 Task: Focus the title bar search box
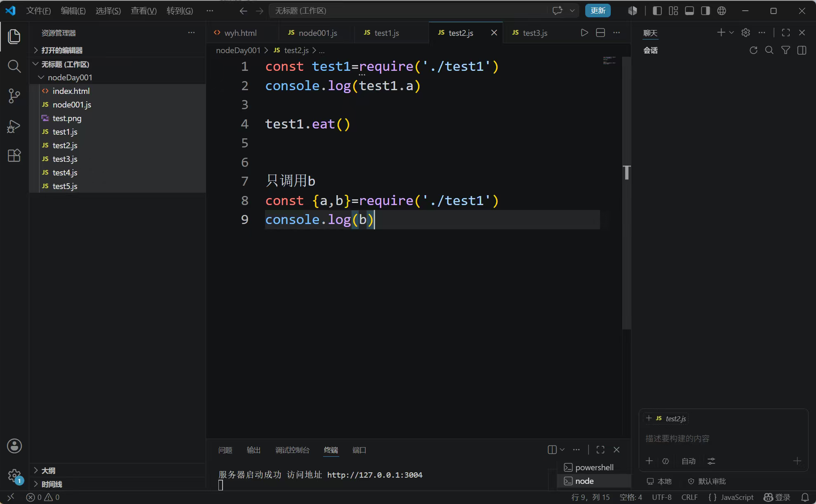click(x=408, y=11)
